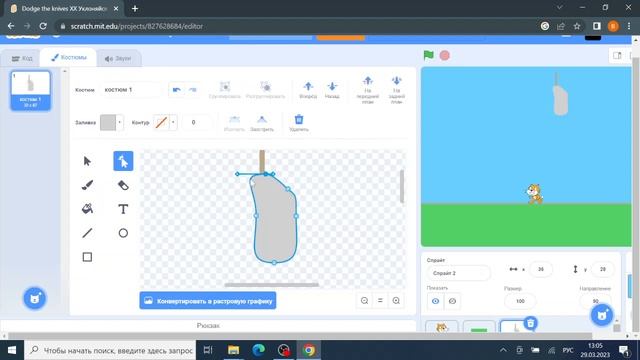Open File Explorer from taskbar

[233, 350]
